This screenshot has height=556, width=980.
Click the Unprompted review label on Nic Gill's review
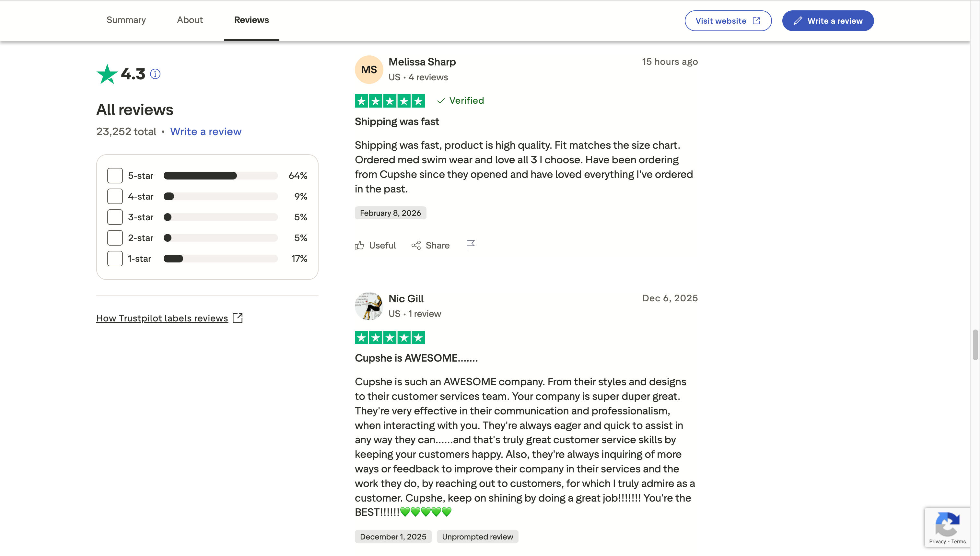point(477,536)
